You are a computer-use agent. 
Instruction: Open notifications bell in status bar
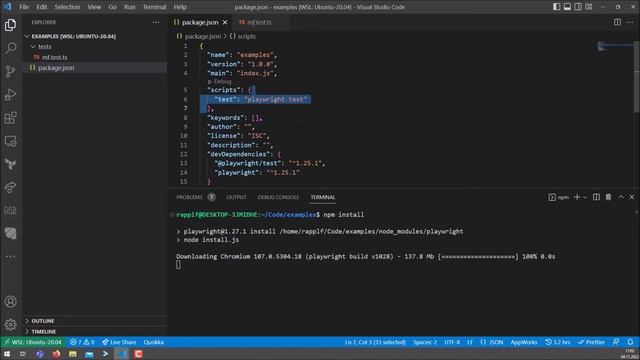[x=630, y=342]
